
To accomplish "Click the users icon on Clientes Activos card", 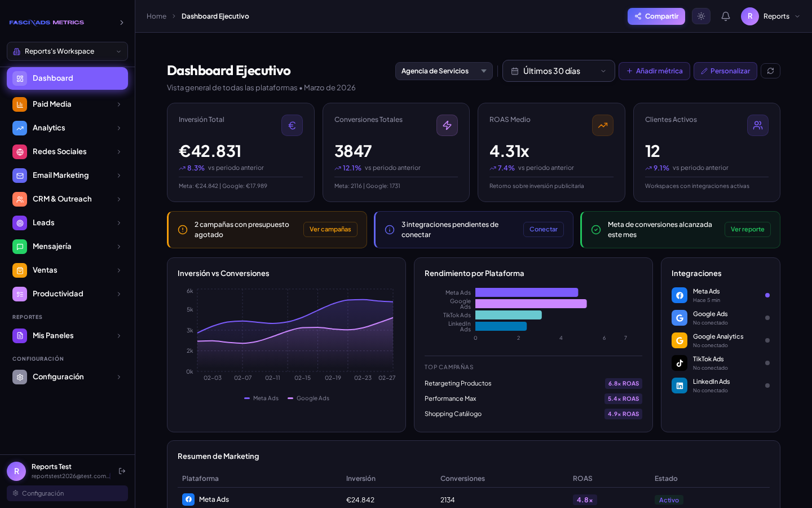I will pyautogui.click(x=758, y=125).
